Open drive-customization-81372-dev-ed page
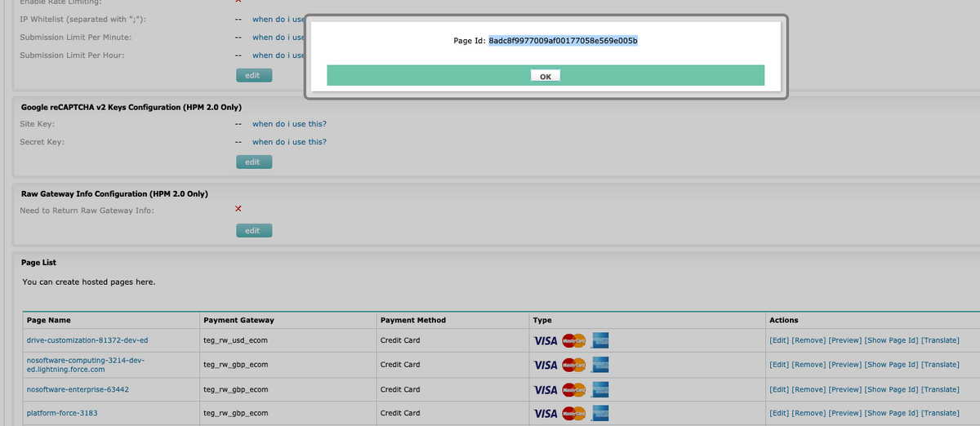Screen dimensions: 980x426 coord(87,340)
